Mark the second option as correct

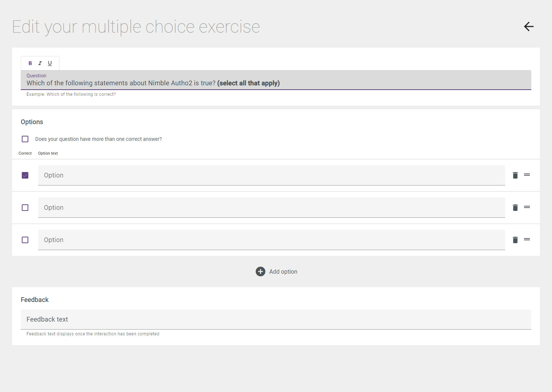coord(25,208)
